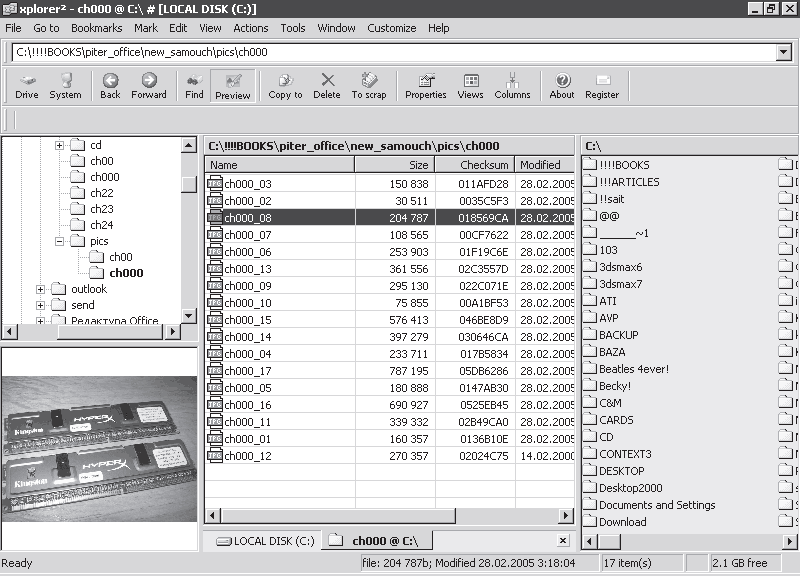
Task: Click the memory modules preview image
Action: [x=100, y=448]
